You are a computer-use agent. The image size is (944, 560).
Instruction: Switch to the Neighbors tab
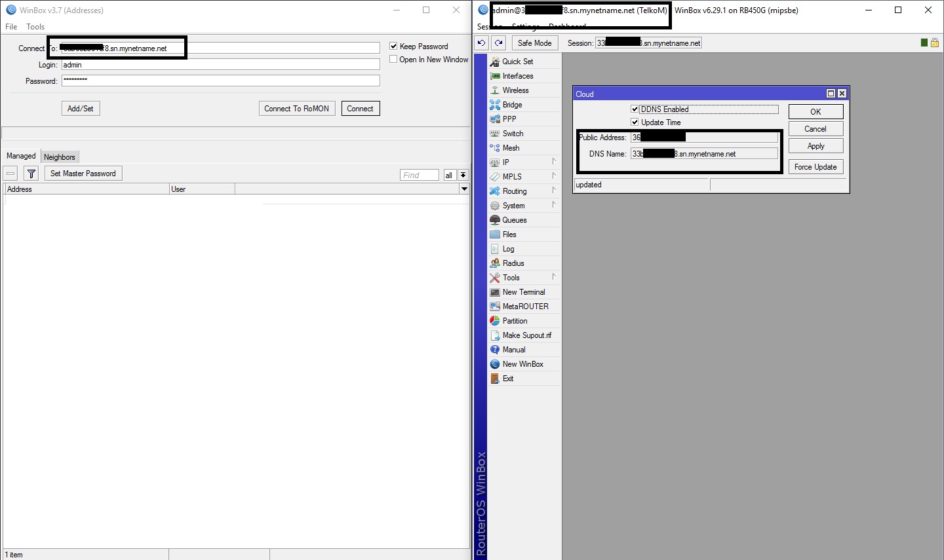pos(60,157)
